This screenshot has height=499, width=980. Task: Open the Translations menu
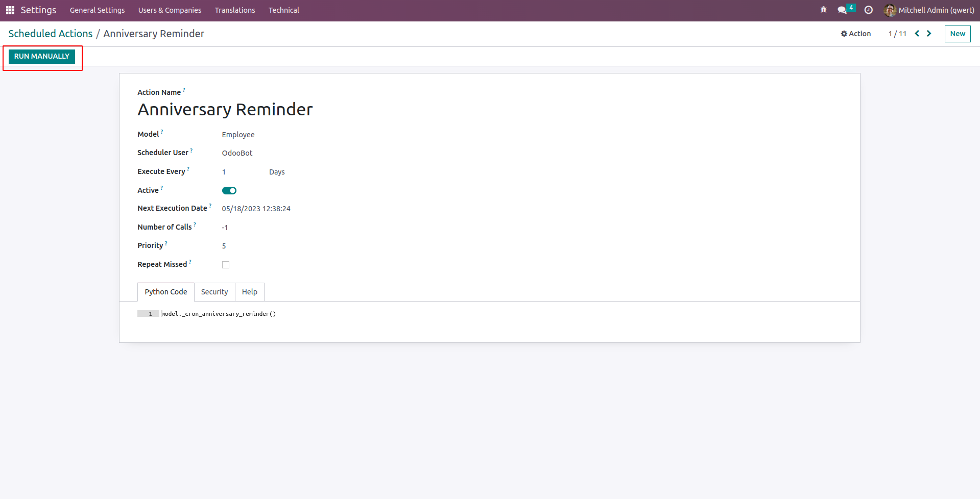(235, 10)
